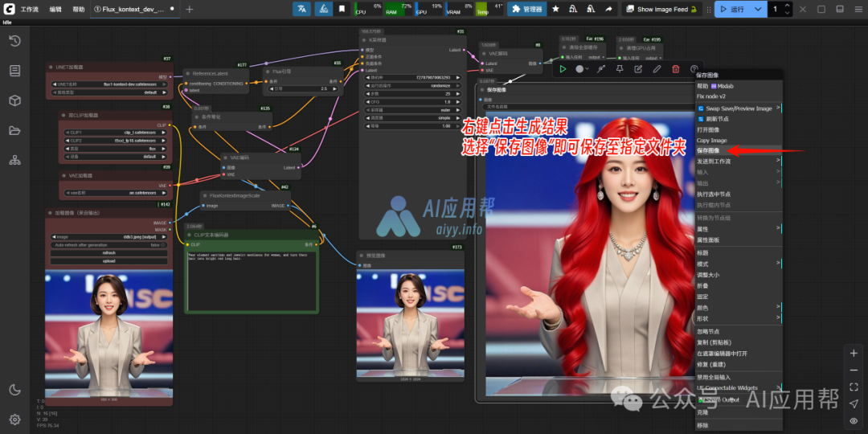Select 保存图像 in the context menu
Screen dimensions: 868x434
coord(708,150)
